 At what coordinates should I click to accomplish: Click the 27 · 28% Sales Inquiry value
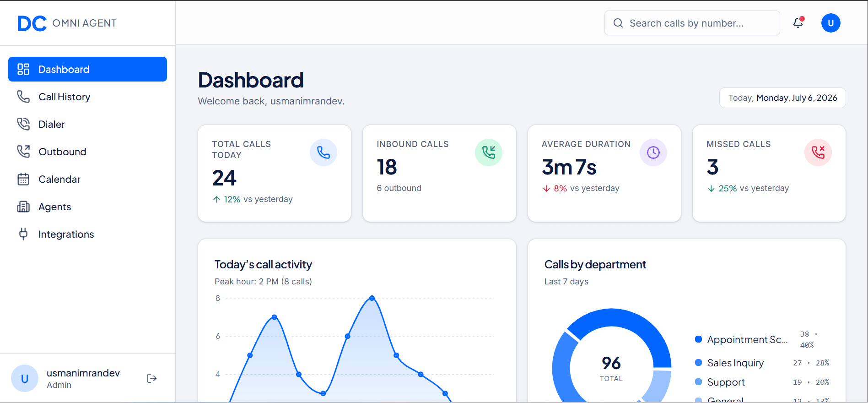pyautogui.click(x=811, y=363)
